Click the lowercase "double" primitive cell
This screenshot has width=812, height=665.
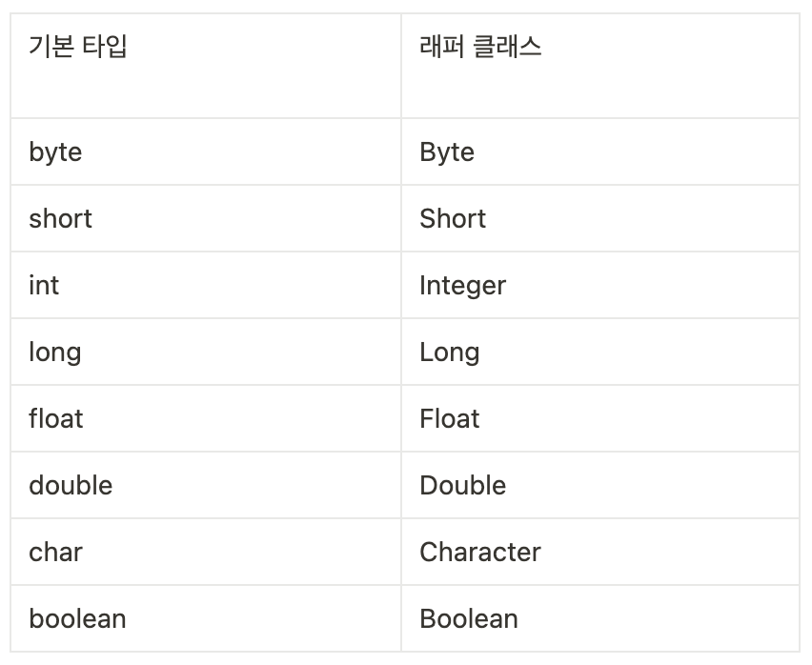coord(71,485)
